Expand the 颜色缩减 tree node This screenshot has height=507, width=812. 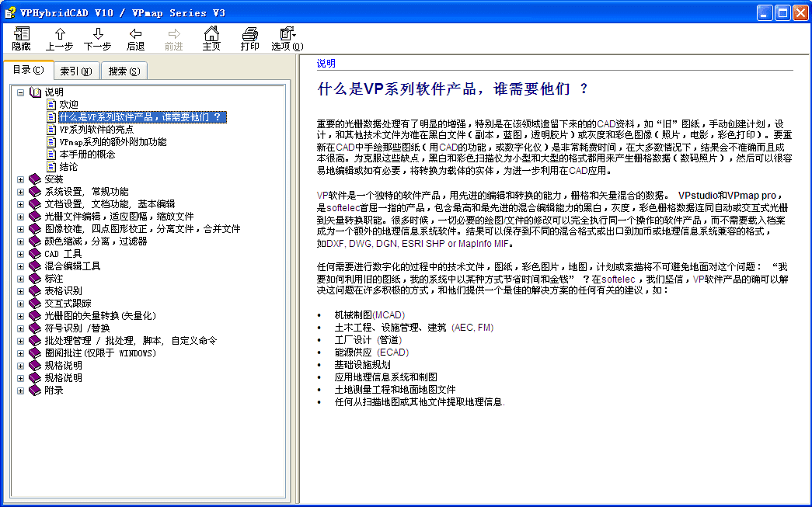(21, 241)
